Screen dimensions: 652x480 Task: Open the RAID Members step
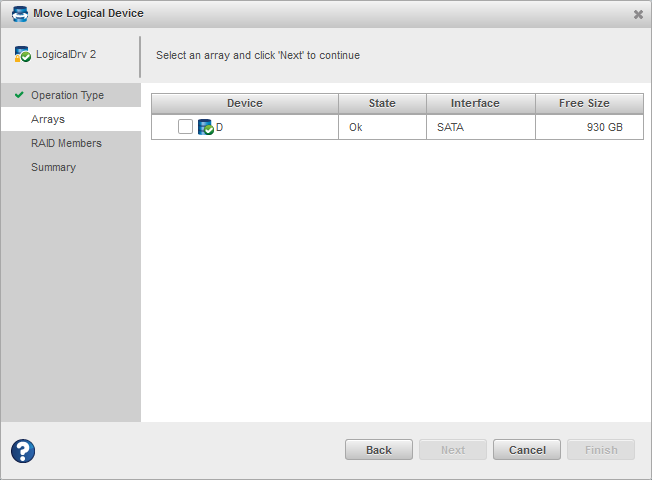point(66,143)
